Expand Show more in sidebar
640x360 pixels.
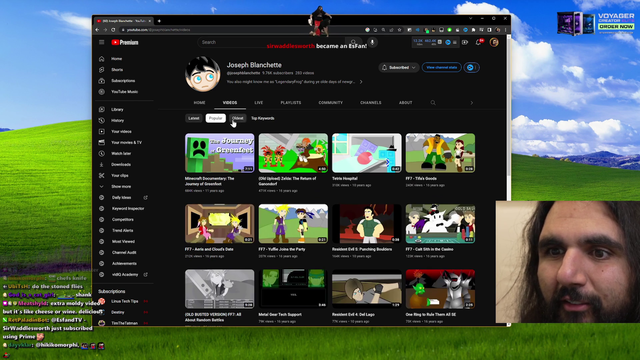click(121, 187)
